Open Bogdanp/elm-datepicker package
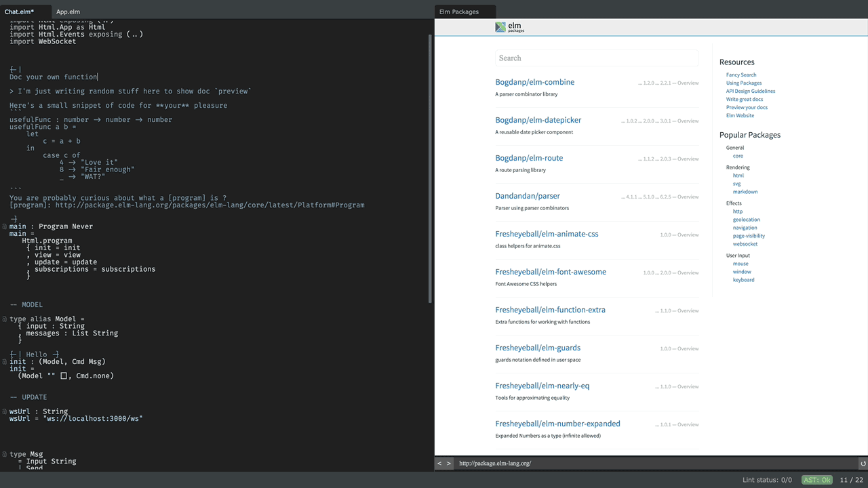 point(538,120)
